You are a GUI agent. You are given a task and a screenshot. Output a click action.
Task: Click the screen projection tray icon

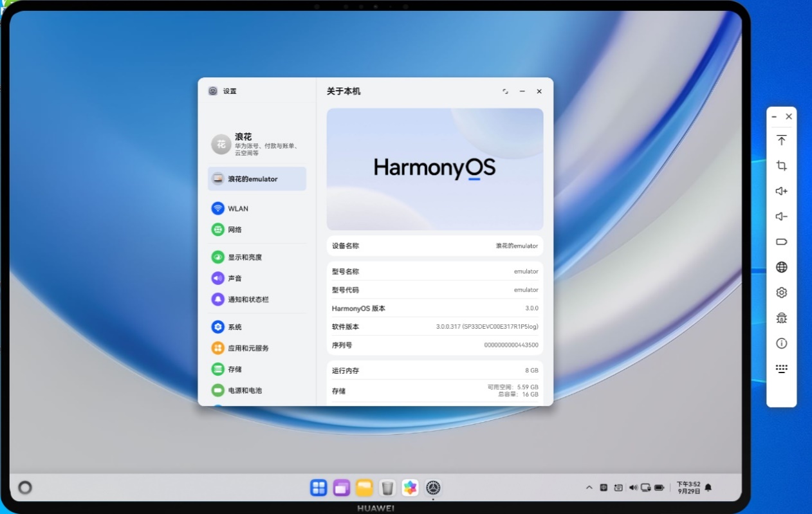point(646,488)
